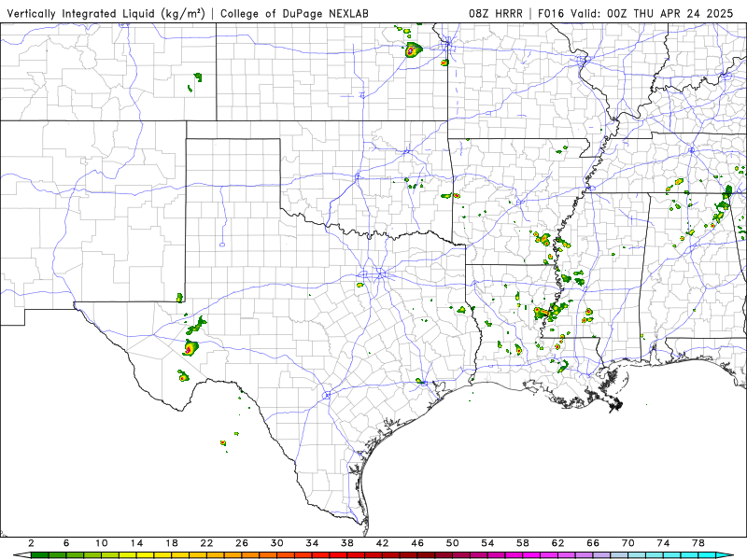The width and height of the screenshot is (747, 560).
Task: Click the '58' value on the color scale
Action: click(x=523, y=543)
